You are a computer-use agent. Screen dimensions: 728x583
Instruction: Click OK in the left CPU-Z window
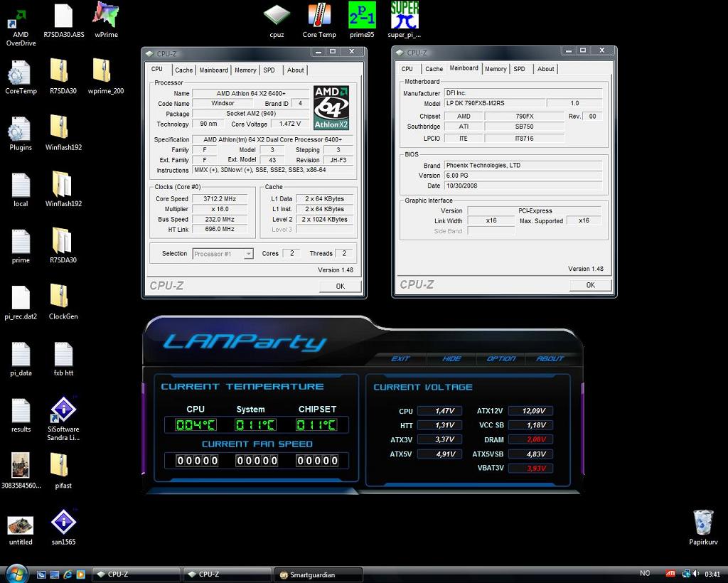[341, 286]
